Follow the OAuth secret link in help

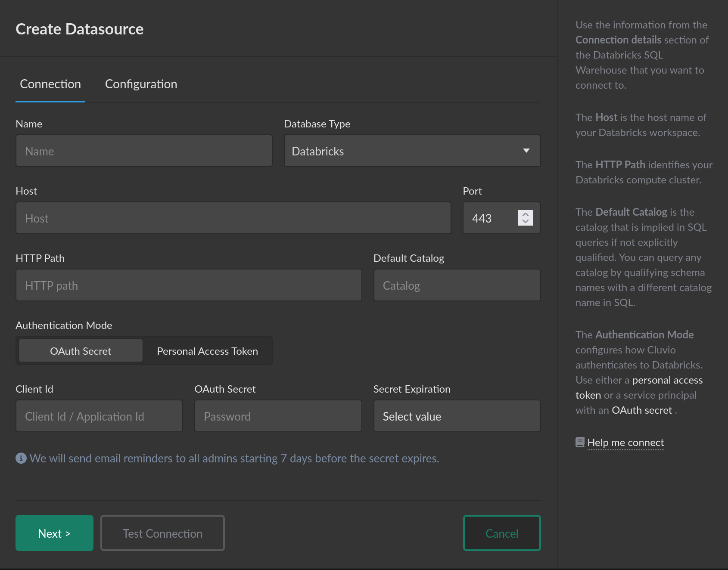[642, 410]
